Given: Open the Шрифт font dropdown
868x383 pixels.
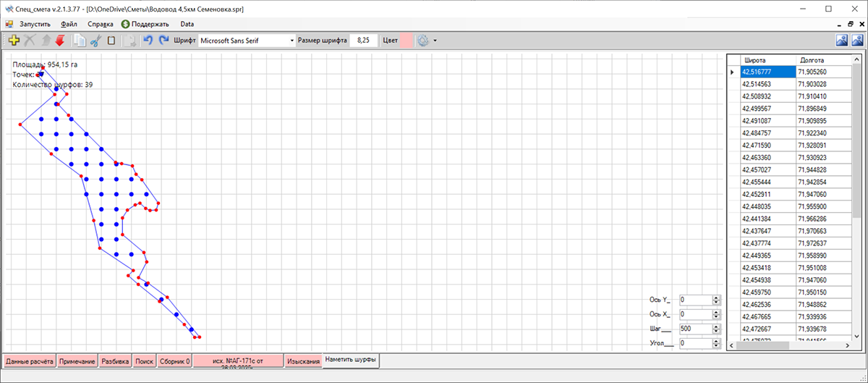Looking at the screenshot, I should [292, 41].
